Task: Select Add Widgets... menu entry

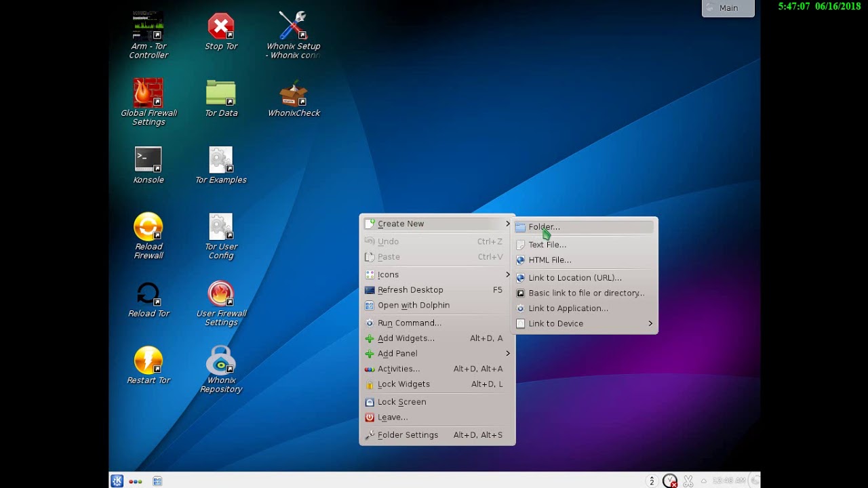Action: point(437,338)
